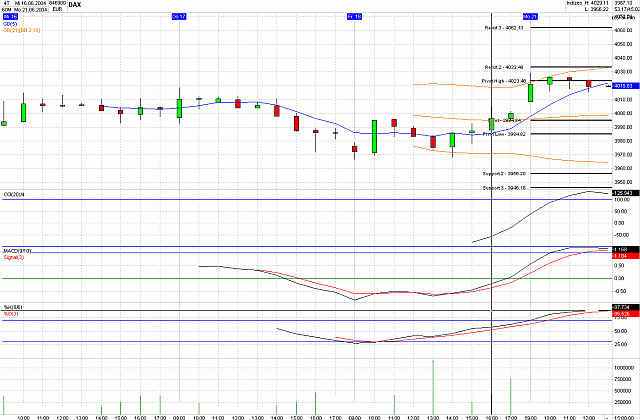Viewport: 640px width, 420px height.
Task: Select the MACD indicator label
Action: (17, 250)
